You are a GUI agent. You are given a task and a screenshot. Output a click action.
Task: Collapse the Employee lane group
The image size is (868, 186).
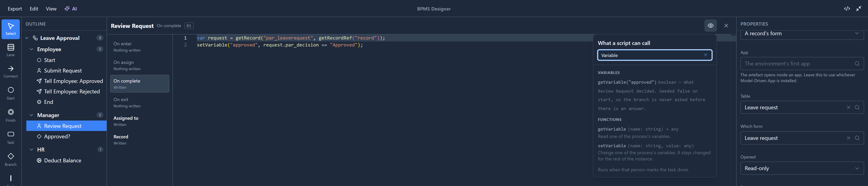click(31, 49)
